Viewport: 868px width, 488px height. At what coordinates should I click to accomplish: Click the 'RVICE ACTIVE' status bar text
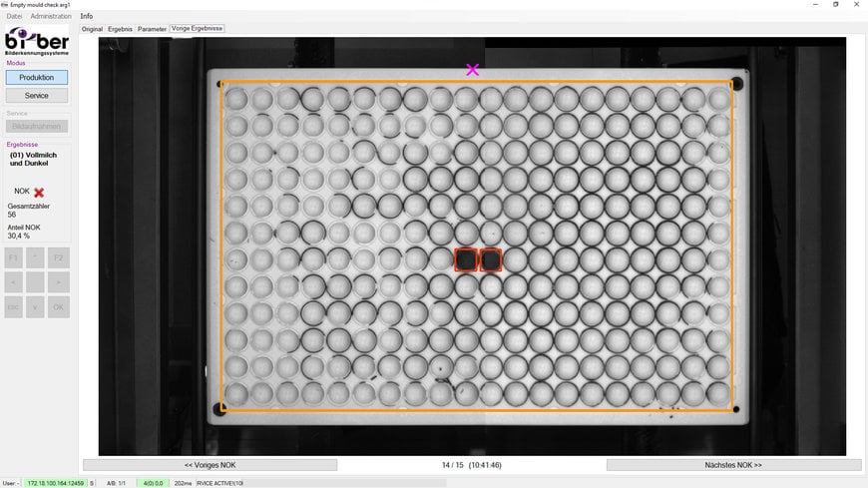point(219,483)
